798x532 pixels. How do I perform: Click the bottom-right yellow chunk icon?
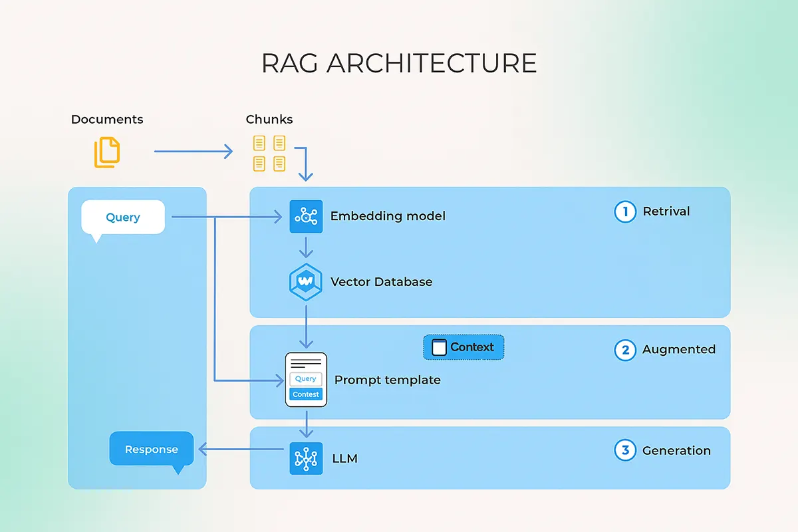tap(279, 163)
